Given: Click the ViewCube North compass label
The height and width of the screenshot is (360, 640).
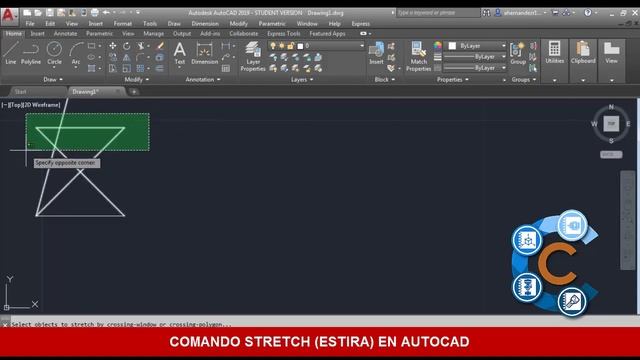Looking at the screenshot, I should [611, 107].
